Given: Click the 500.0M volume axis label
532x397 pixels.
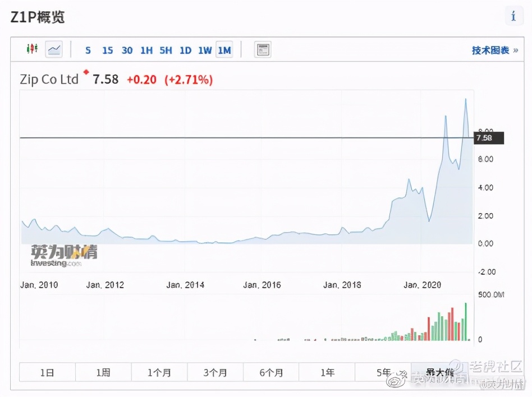Looking at the screenshot, I should (x=491, y=294).
